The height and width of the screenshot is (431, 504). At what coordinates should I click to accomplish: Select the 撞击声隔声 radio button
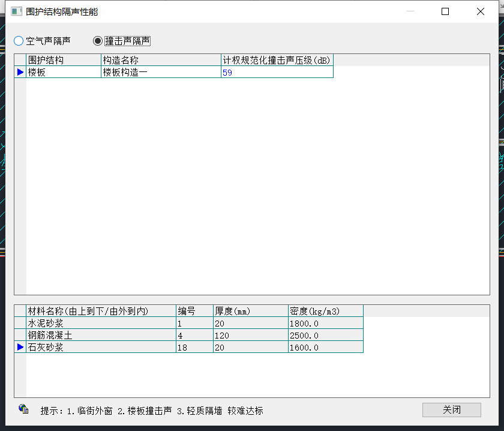pyautogui.click(x=98, y=41)
